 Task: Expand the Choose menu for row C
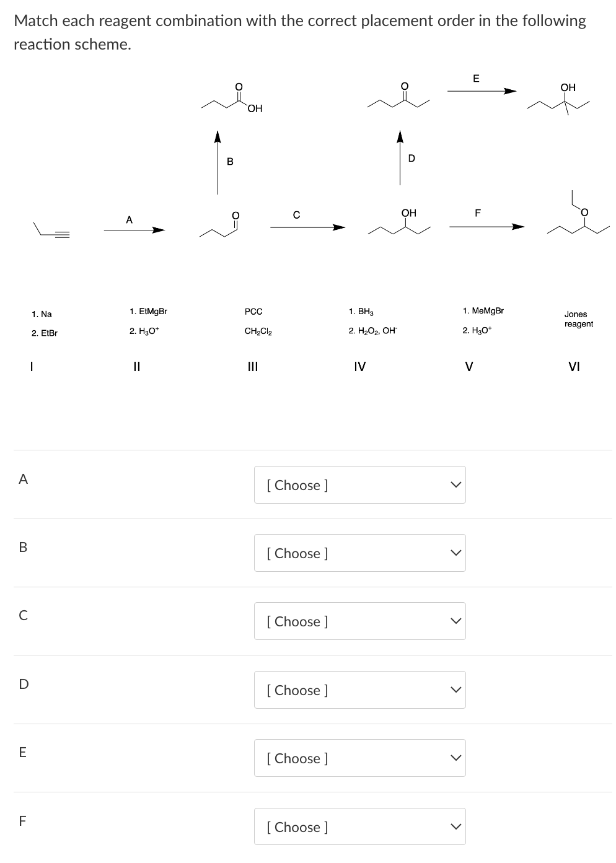[359, 621]
